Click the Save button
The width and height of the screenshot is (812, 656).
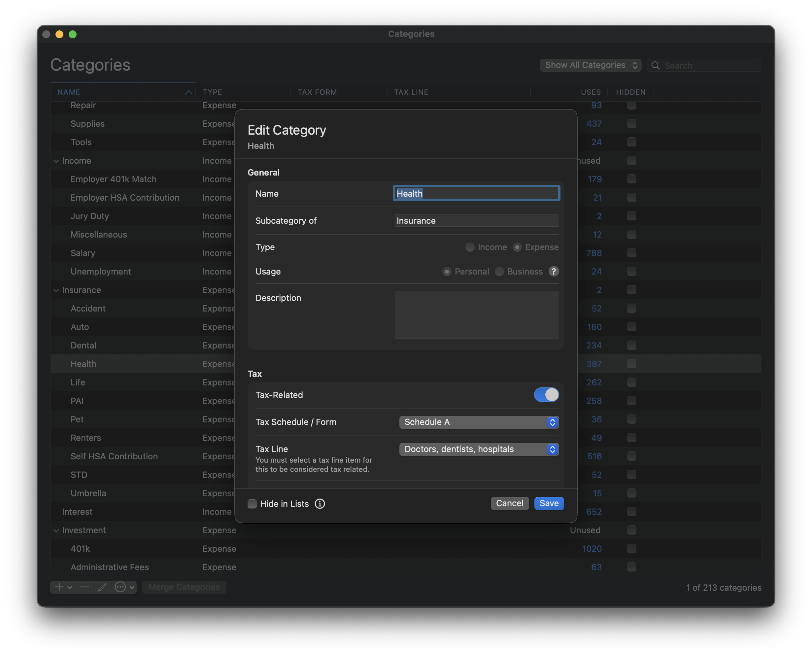pyautogui.click(x=549, y=503)
